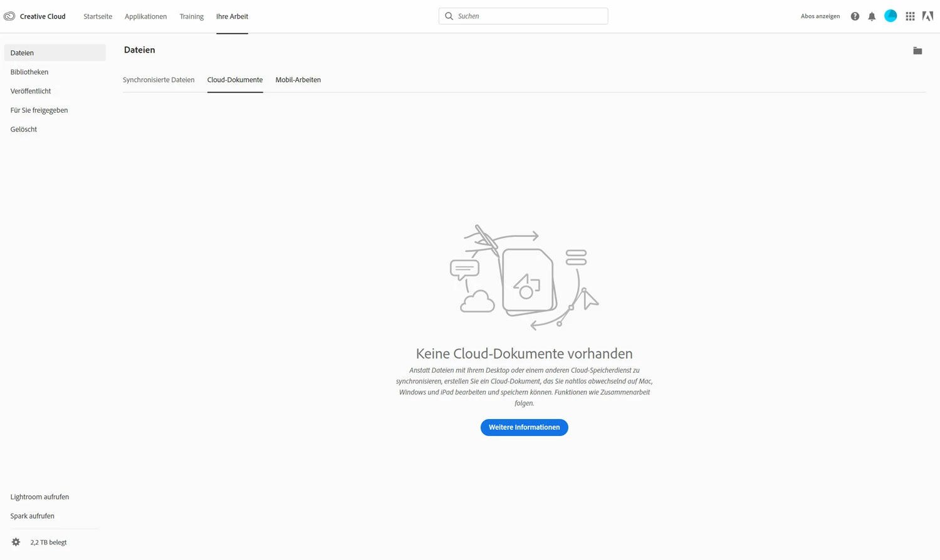The height and width of the screenshot is (560, 940).
Task: Go to the Startseite menu
Action: click(98, 16)
